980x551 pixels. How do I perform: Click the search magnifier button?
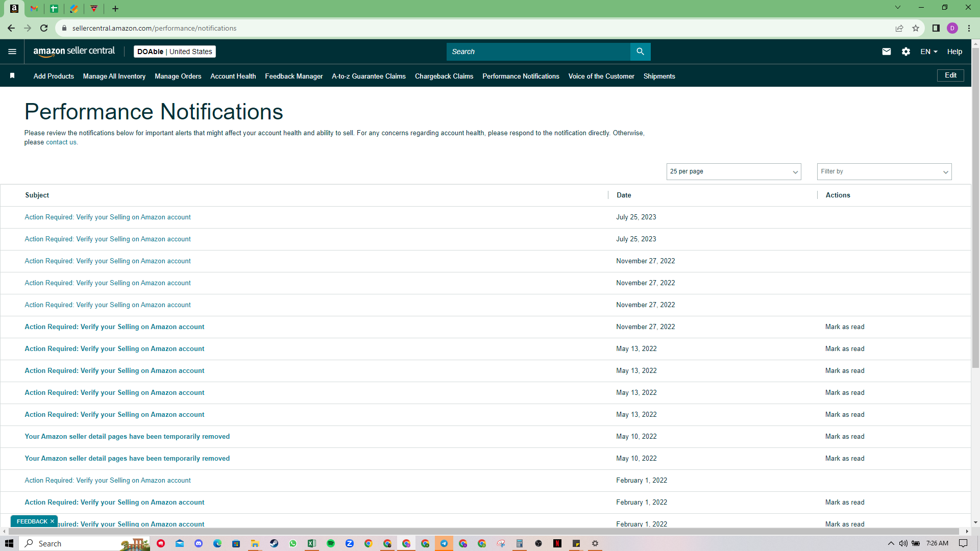pos(640,52)
